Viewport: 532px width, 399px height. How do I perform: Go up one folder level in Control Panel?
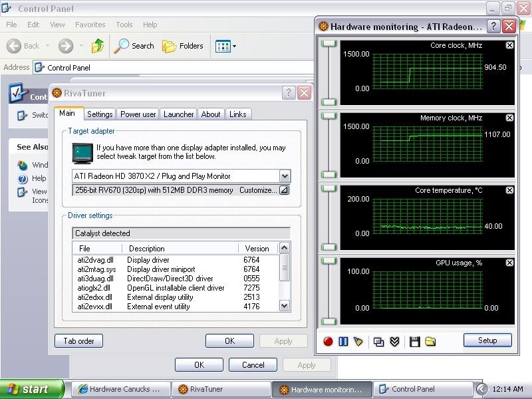98,46
